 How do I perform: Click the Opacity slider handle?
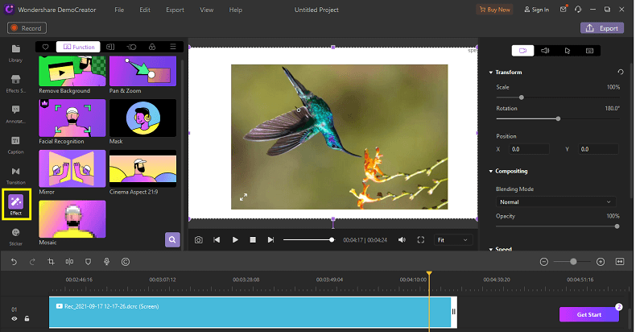click(617, 226)
